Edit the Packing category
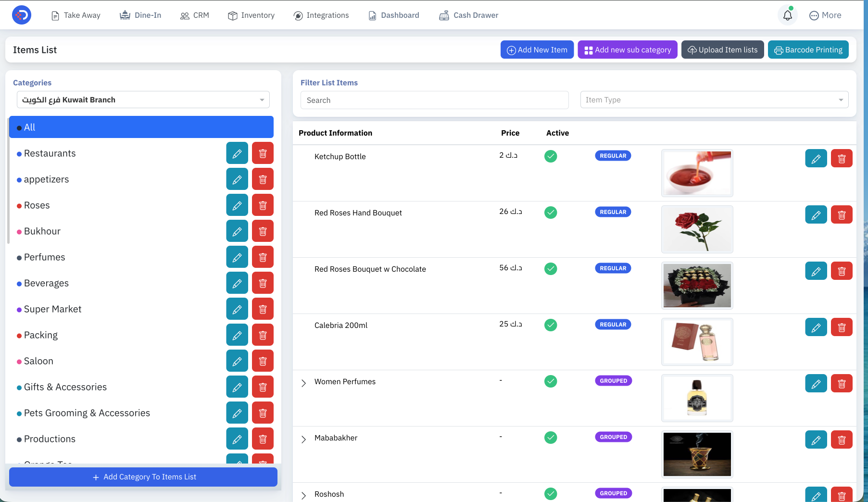Image resolution: width=868 pixels, height=502 pixels. click(237, 335)
